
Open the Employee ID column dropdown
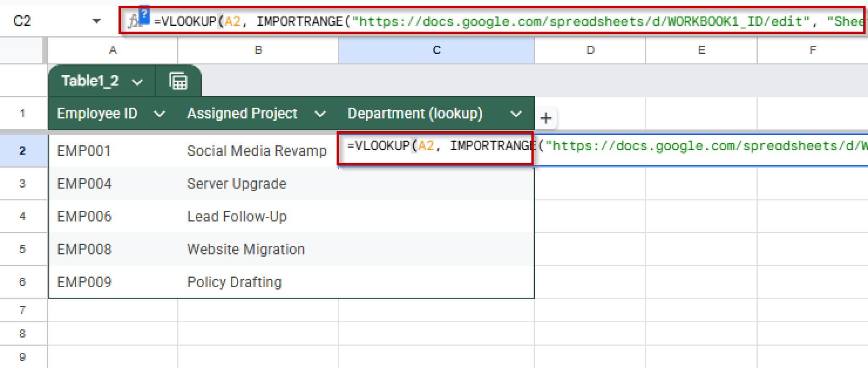point(159,113)
